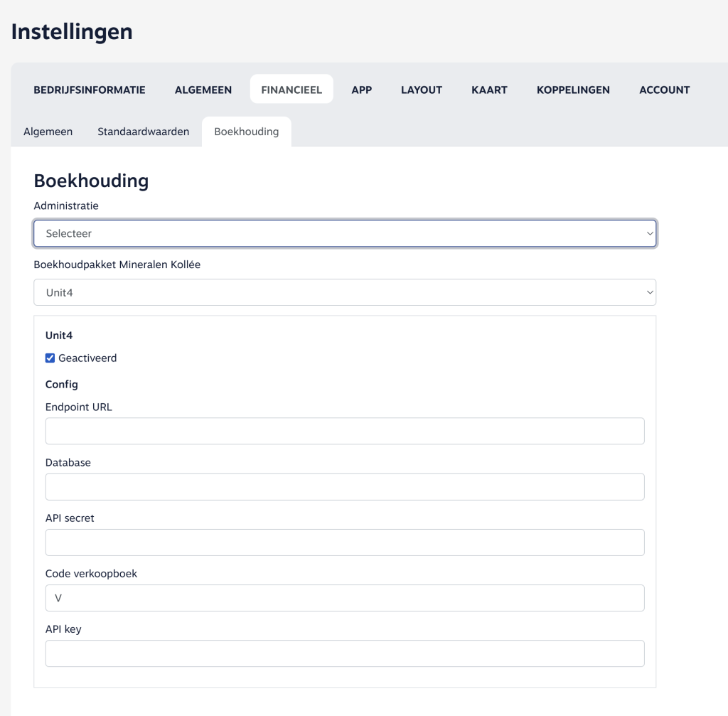Select the Code verkoopboek field containing V
728x716 pixels.
(345, 598)
